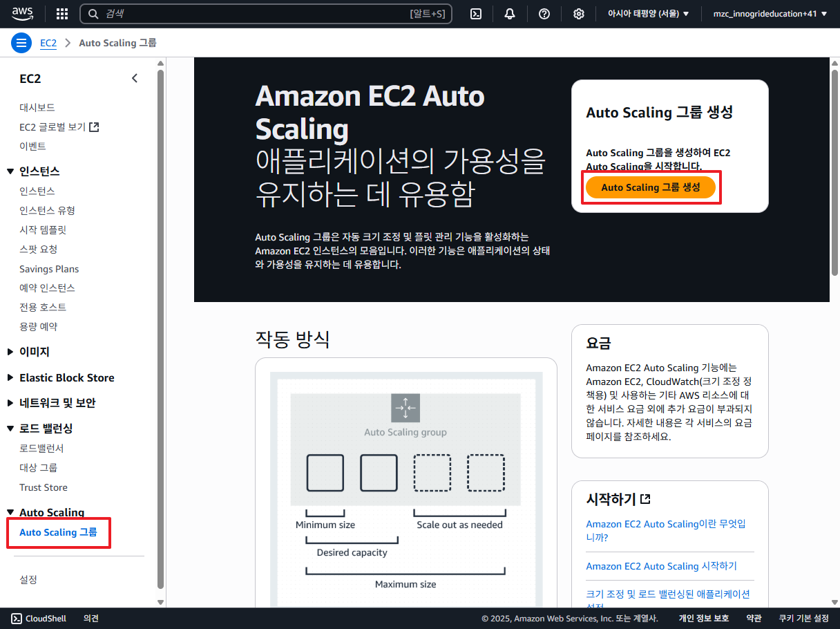Open 예약 인스턴스 in sidebar
This screenshot has height=629, width=840.
(47, 288)
